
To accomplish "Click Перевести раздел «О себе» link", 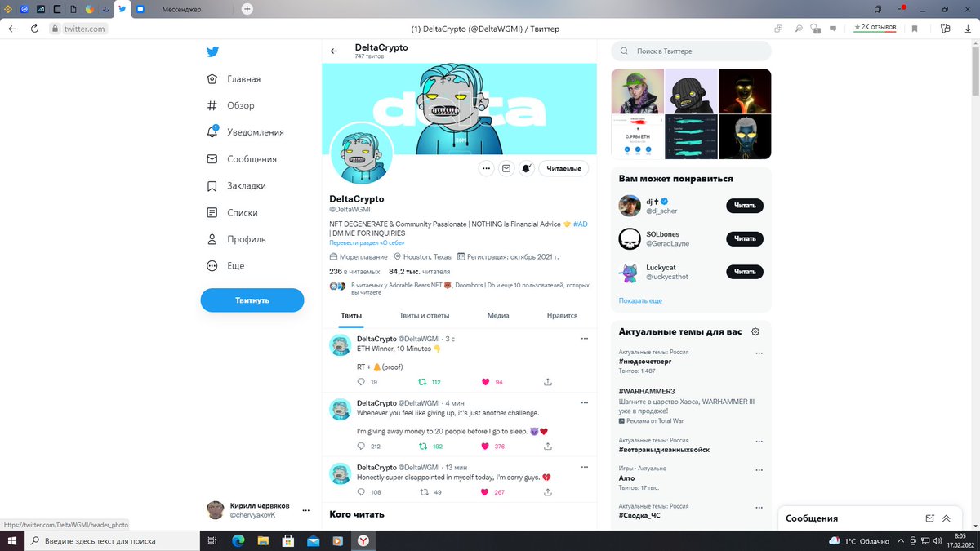I will (x=367, y=242).
